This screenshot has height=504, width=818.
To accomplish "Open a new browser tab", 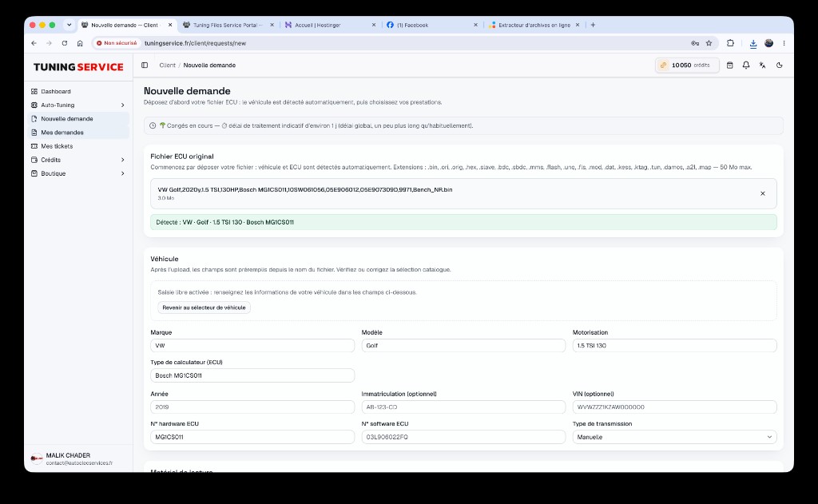I will pos(593,25).
